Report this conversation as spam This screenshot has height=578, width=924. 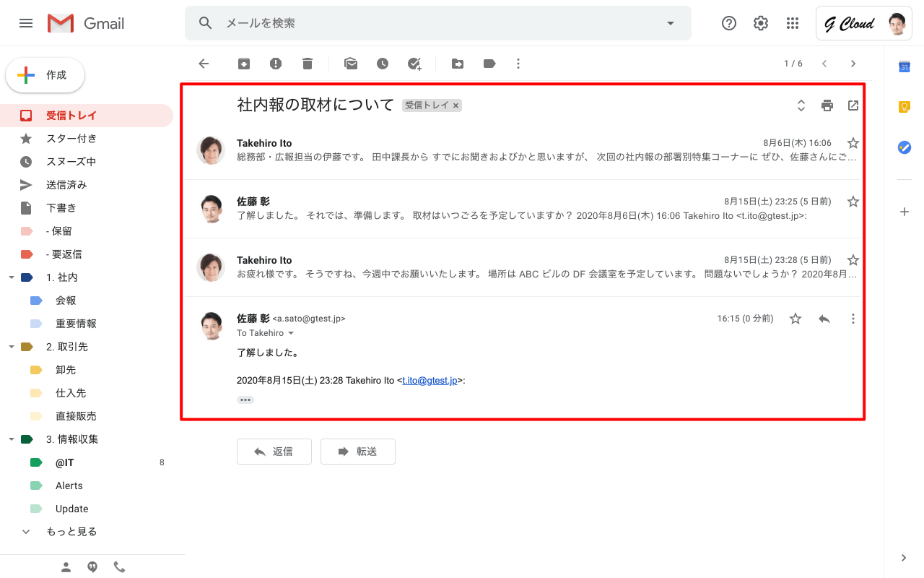(276, 64)
